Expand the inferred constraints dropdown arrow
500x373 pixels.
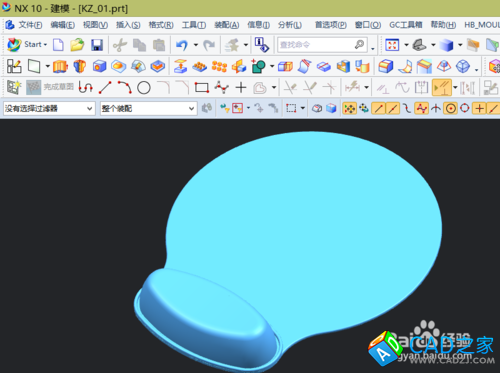pyautogui.click(x=455, y=88)
